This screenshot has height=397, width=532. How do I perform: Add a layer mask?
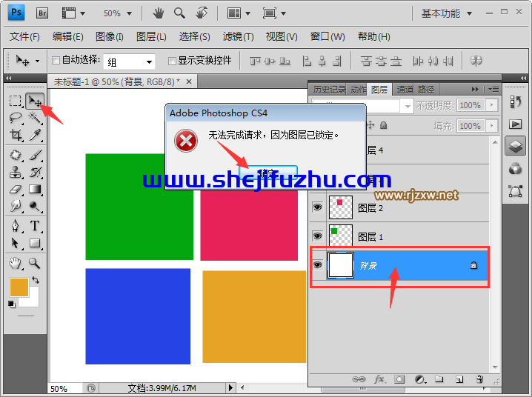[x=399, y=379]
